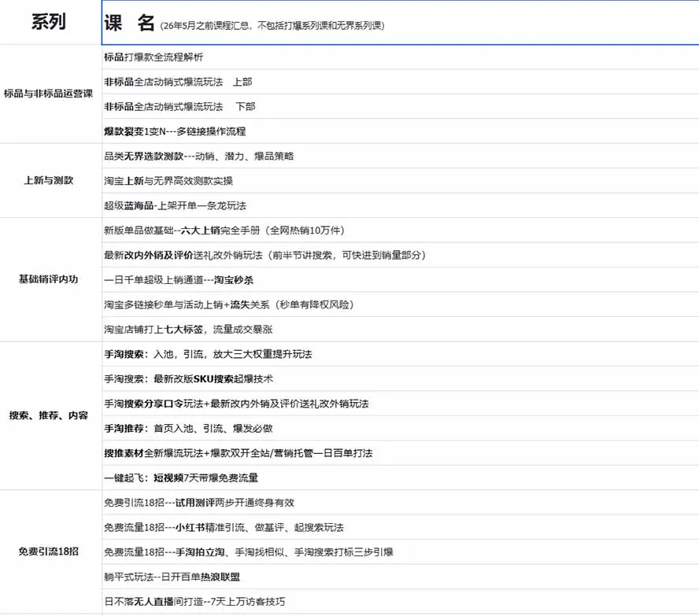Select 日不落无人直播间打造 course cell
The image size is (699, 616).
pyautogui.click(x=401, y=601)
